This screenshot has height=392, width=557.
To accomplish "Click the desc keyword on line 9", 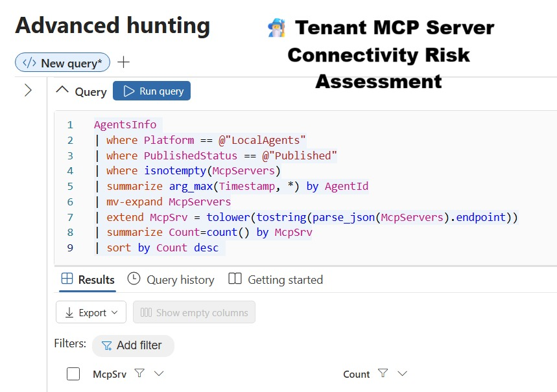I will pyautogui.click(x=206, y=248).
